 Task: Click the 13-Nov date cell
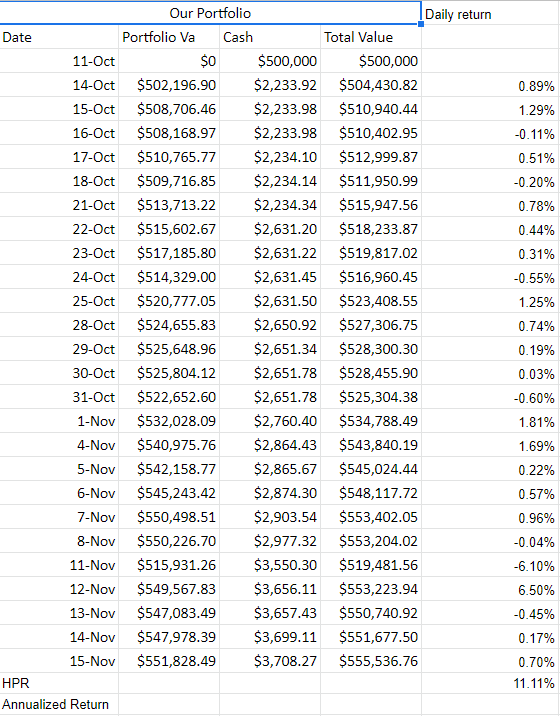pyautogui.click(x=59, y=612)
